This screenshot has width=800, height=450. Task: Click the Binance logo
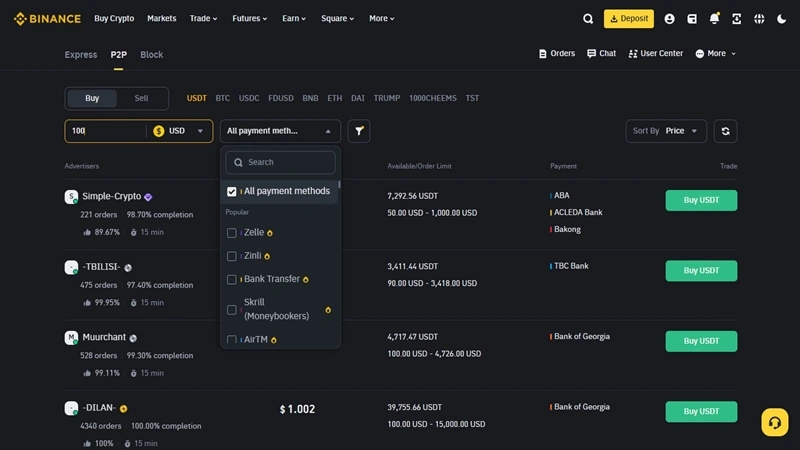[47, 19]
